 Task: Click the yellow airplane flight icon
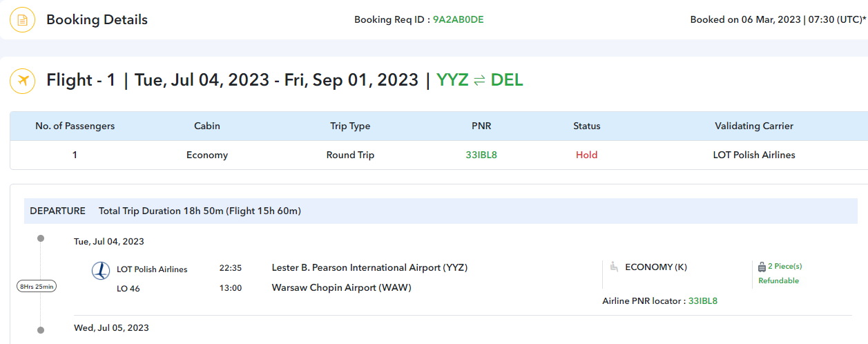coord(23,81)
